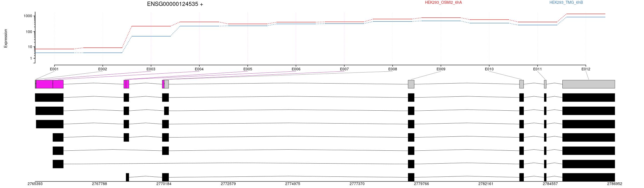Screen dimensions: 644x188
Task: Click the wide magenta first exon block
Action: (x=45, y=84)
